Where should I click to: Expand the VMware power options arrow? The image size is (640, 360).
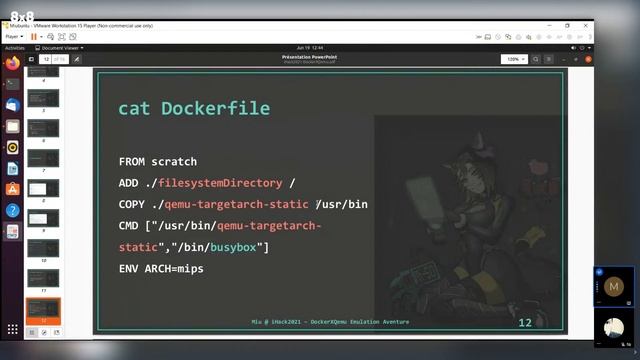point(41,37)
